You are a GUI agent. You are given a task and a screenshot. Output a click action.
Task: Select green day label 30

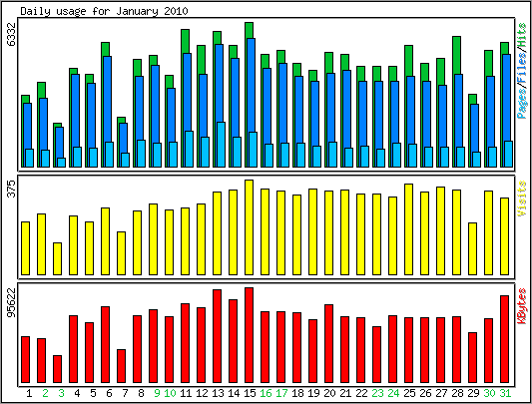pos(489,393)
